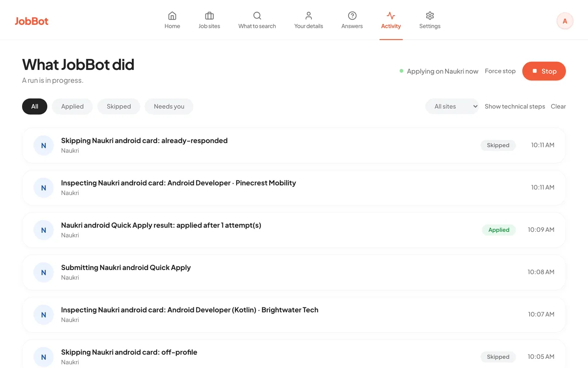
Task: Click Skipped badge on off-profile row
Action: (498, 357)
